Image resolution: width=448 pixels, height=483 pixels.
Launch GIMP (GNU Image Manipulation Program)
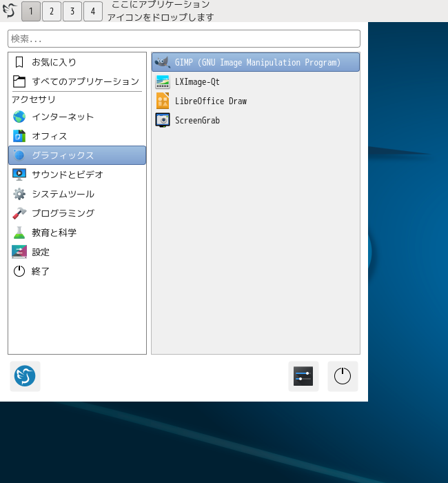coord(256,62)
